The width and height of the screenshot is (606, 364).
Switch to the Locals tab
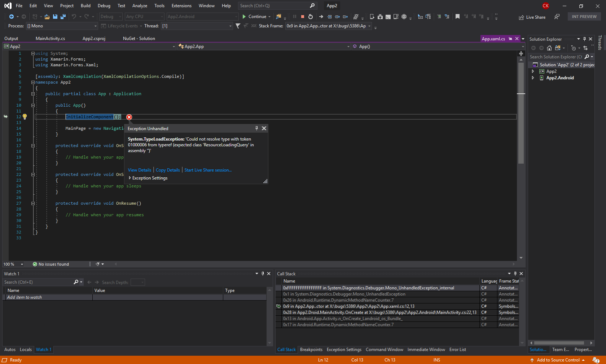(26, 350)
